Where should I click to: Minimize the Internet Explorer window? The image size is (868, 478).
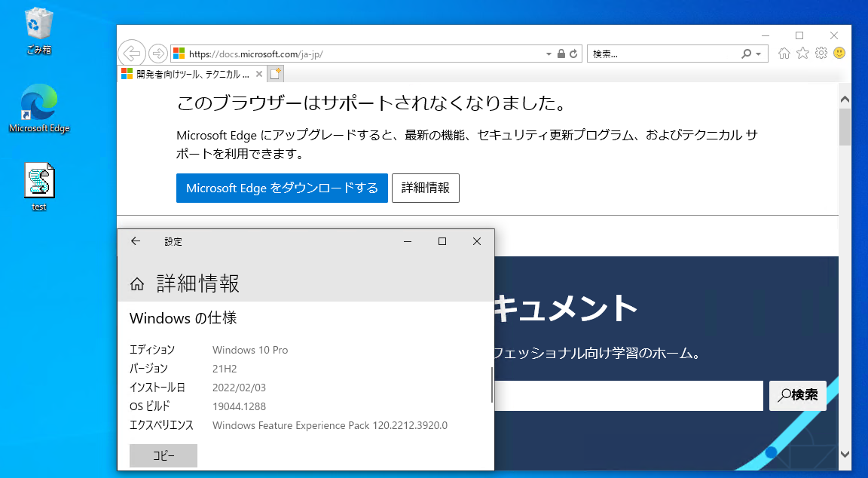(x=765, y=35)
